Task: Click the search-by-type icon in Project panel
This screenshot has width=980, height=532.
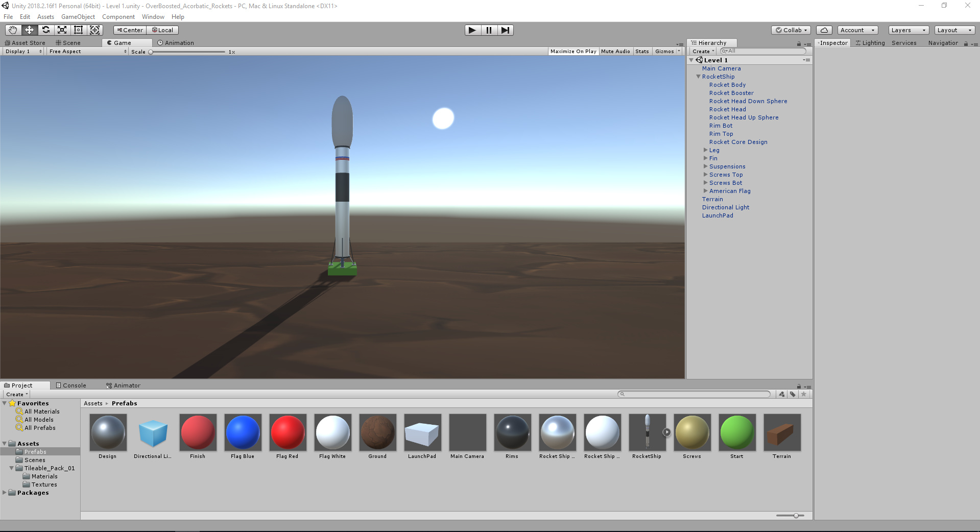Action: [x=782, y=394]
